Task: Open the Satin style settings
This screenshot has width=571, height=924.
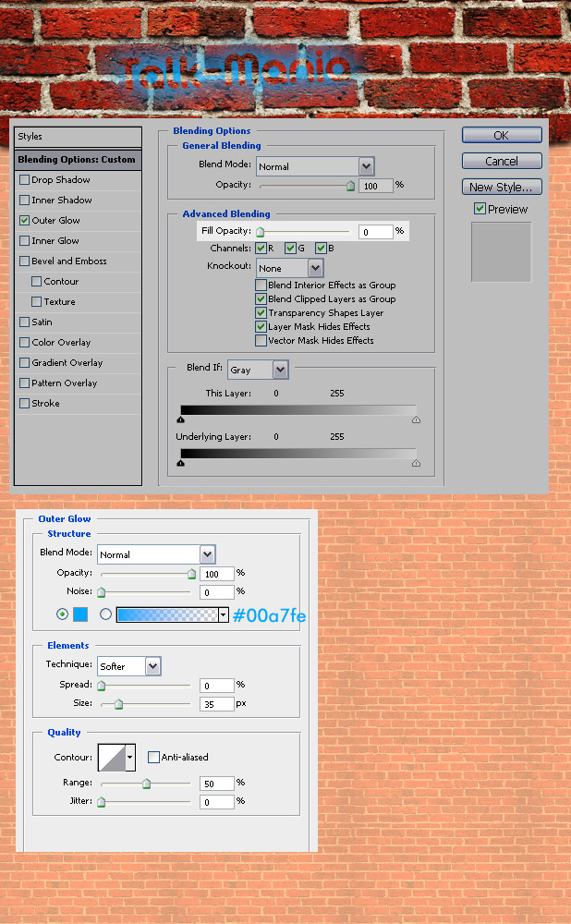Action: point(42,322)
